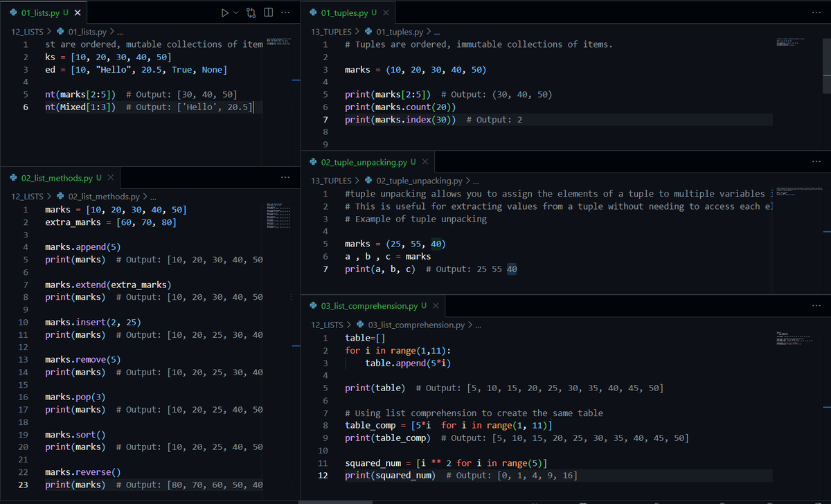The height and width of the screenshot is (504, 831).
Task: Split the 01_lists.py editor to the right
Action: click(268, 13)
